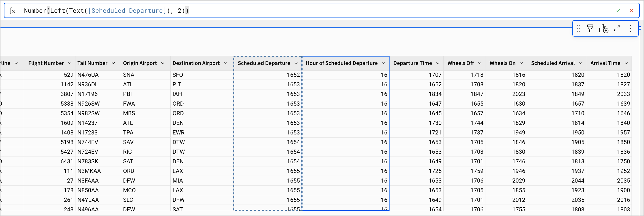This screenshot has width=644, height=216.
Task: Open Destination Airport column dropdown
Action: 225,63
